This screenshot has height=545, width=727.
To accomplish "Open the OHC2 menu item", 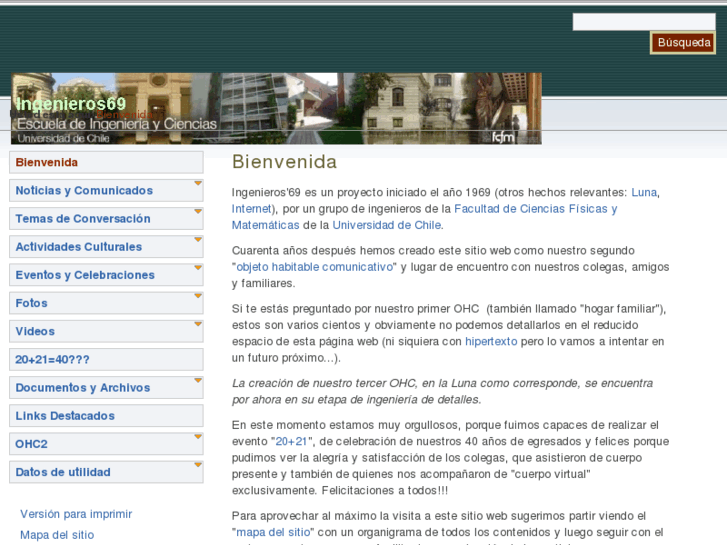I will (106, 444).
